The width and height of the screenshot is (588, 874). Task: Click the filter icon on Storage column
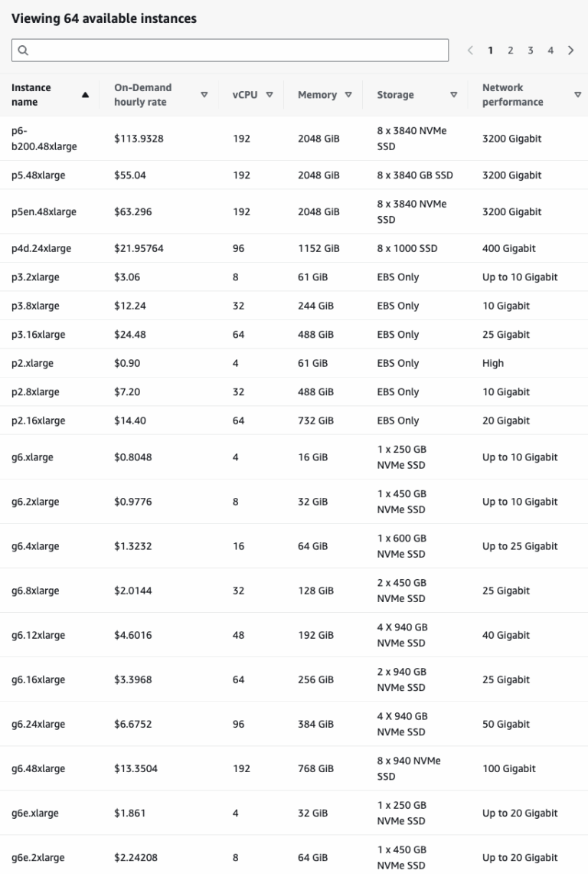point(453,94)
